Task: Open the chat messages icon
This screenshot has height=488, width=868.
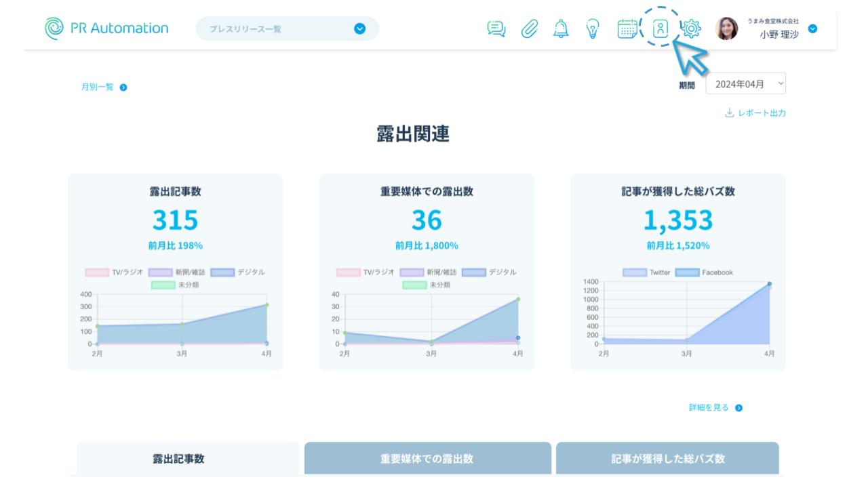Action: 496,28
